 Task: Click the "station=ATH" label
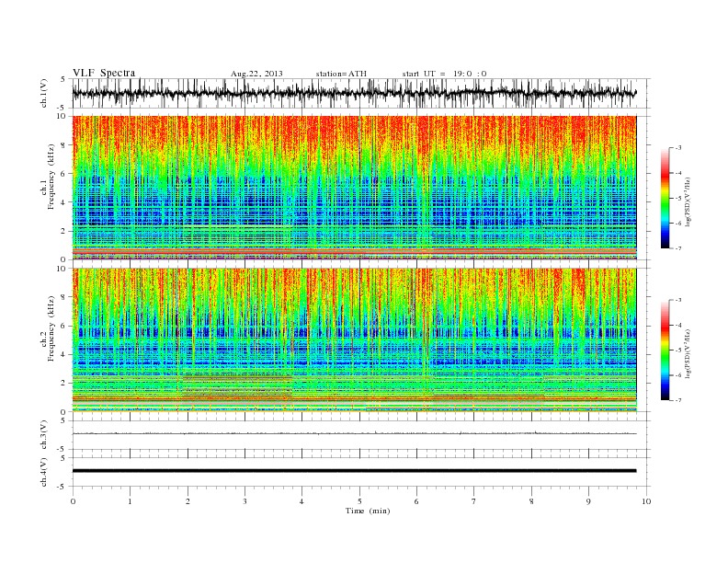tap(341, 74)
